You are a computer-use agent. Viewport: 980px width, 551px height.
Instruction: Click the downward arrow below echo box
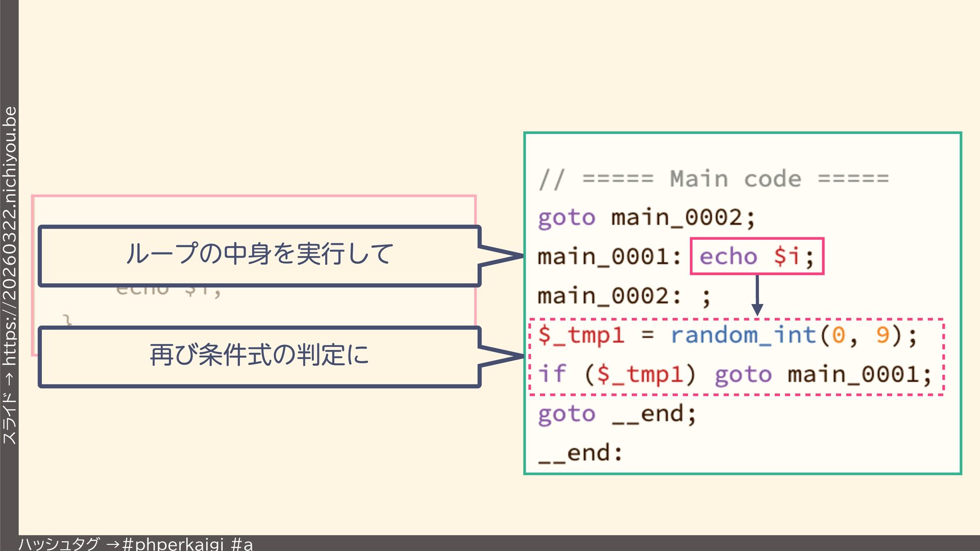(x=757, y=296)
